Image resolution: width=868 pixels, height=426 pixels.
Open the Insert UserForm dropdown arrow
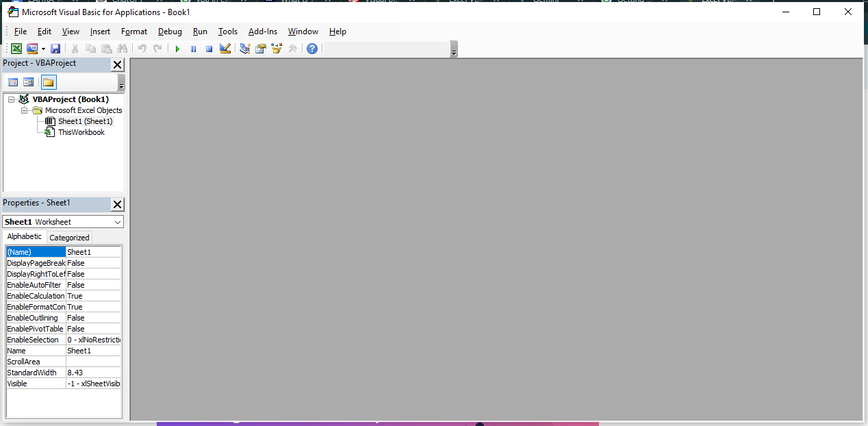(43, 48)
